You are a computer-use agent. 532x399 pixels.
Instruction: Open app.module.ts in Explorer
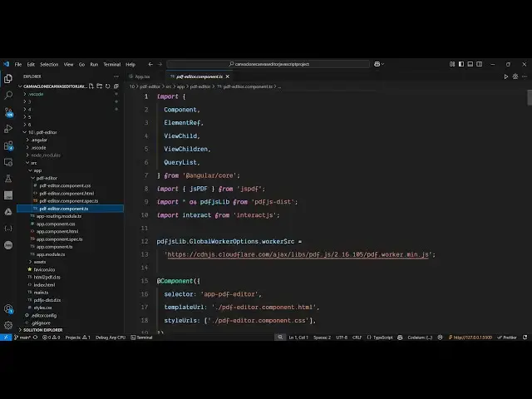(70, 254)
